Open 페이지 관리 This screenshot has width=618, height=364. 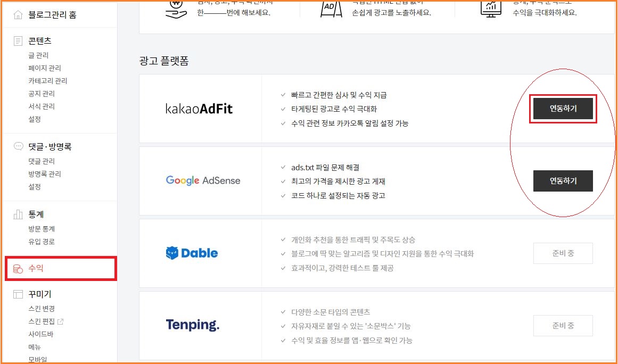coord(45,68)
